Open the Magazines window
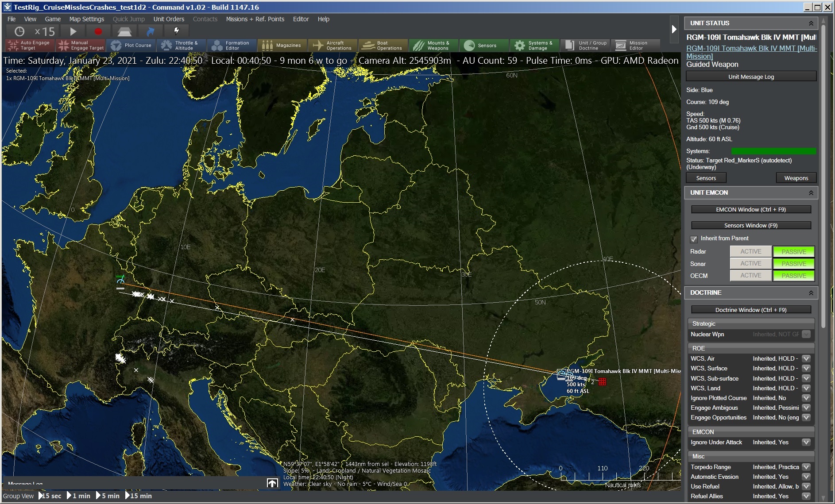The width and height of the screenshot is (835, 504). pos(282,45)
